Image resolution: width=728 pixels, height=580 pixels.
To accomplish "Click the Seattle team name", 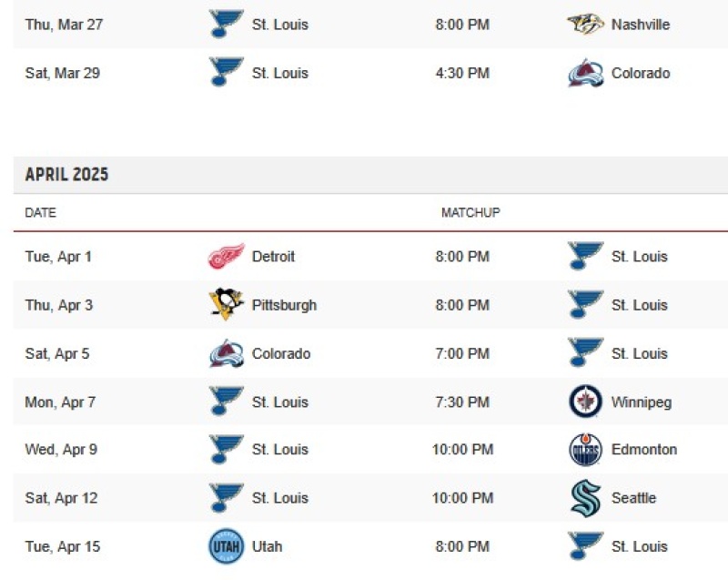I will coord(633,498).
